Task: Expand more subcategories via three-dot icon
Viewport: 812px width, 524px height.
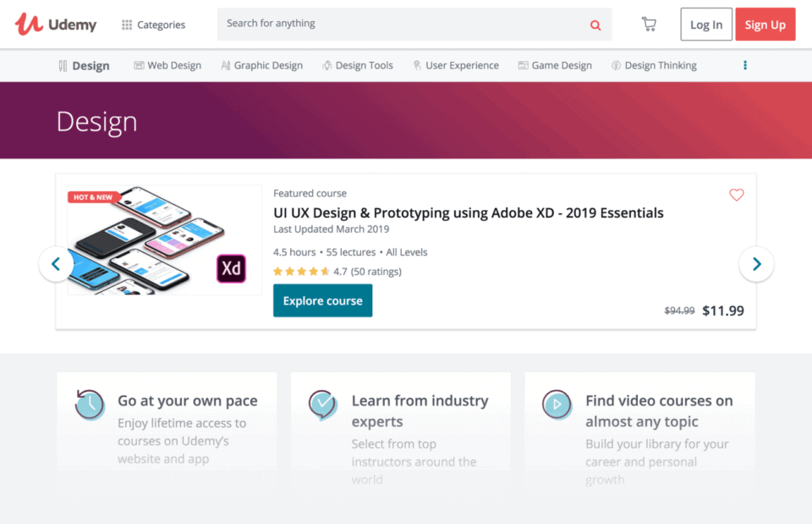Action: pos(744,65)
